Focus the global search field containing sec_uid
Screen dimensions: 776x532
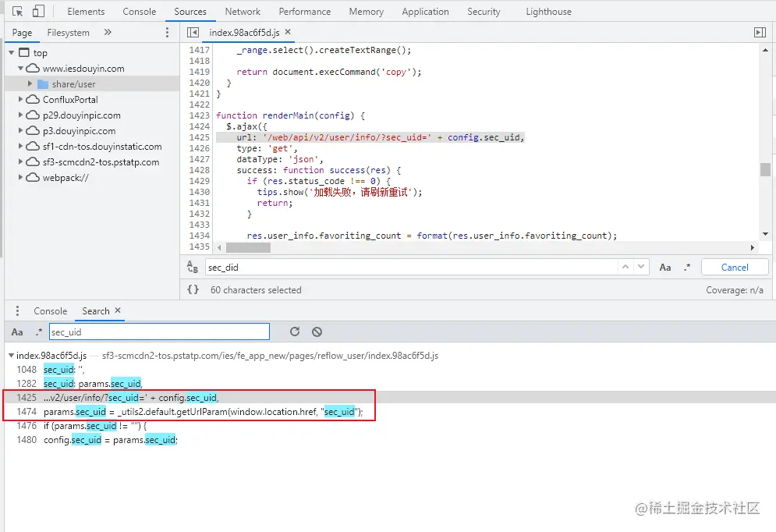[159, 332]
